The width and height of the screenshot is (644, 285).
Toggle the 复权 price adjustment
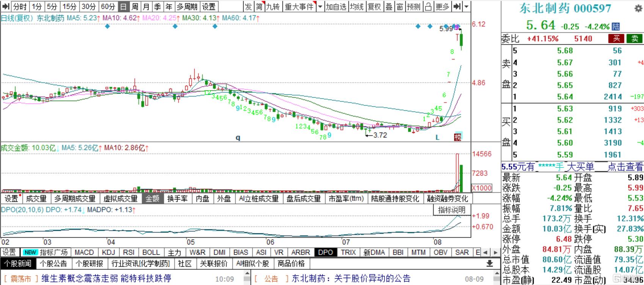tap(374, 6)
